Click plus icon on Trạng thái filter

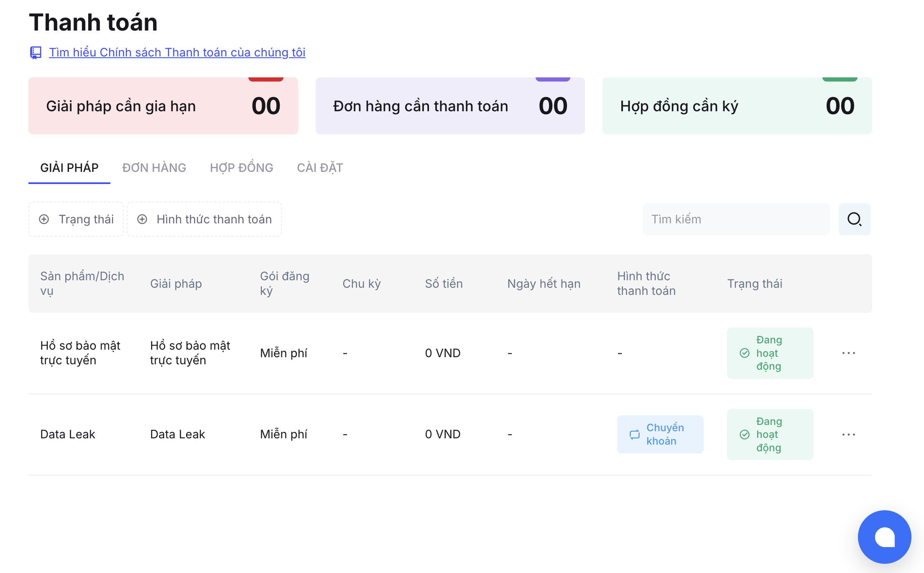(44, 219)
